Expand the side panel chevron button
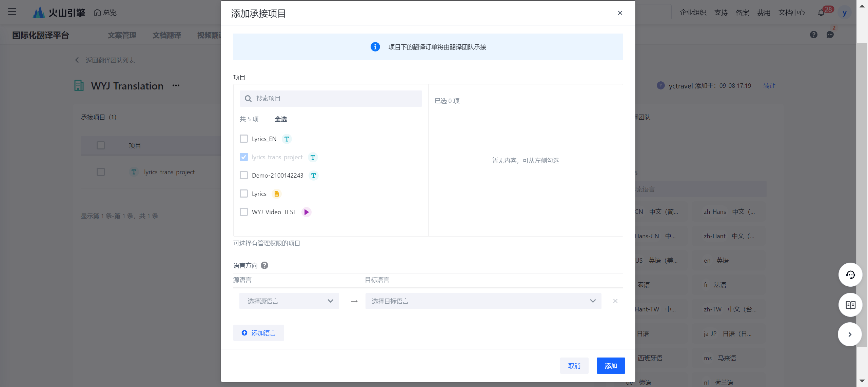 [x=849, y=334]
